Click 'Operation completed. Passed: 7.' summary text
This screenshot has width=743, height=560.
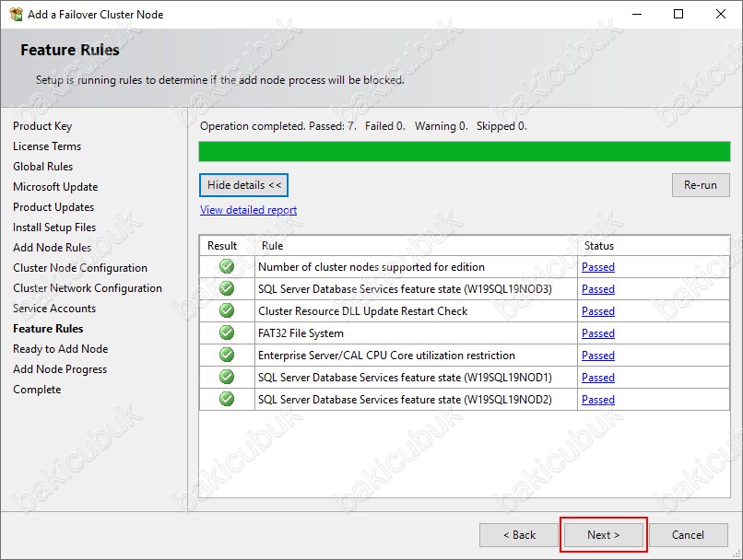coord(278,126)
